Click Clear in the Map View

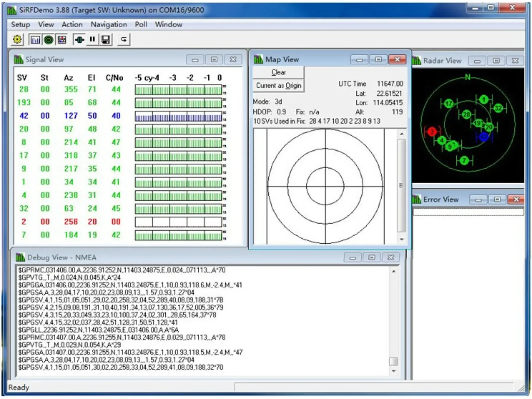tap(278, 72)
